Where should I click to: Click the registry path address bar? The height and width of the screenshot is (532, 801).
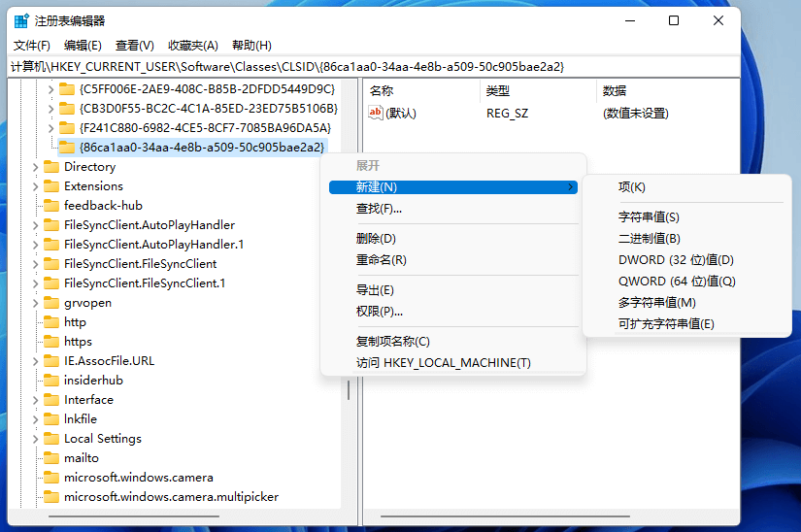[388, 67]
